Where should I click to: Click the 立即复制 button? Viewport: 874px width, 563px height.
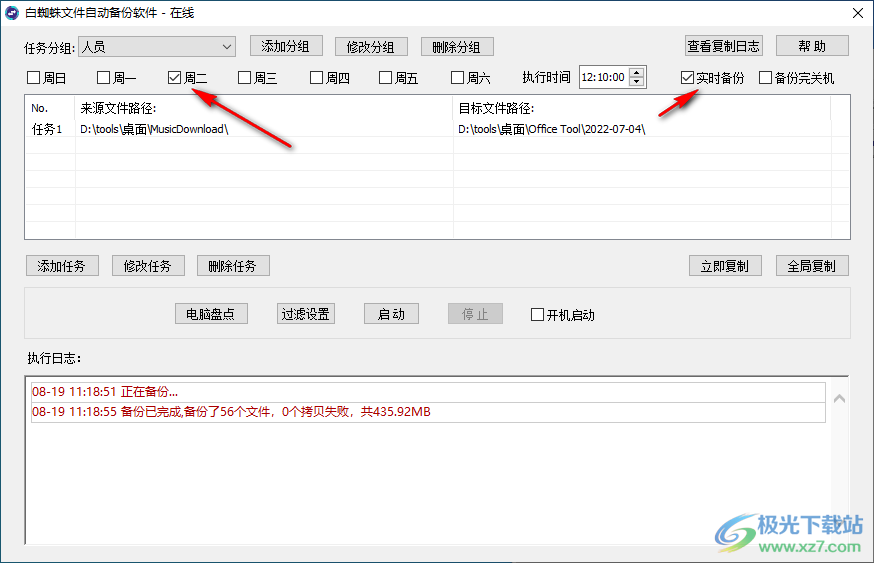(725, 266)
